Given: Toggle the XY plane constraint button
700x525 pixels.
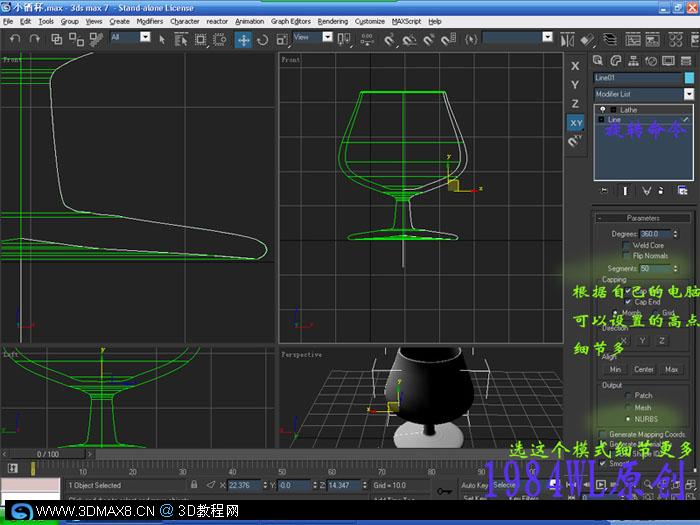Looking at the screenshot, I should (575, 123).
